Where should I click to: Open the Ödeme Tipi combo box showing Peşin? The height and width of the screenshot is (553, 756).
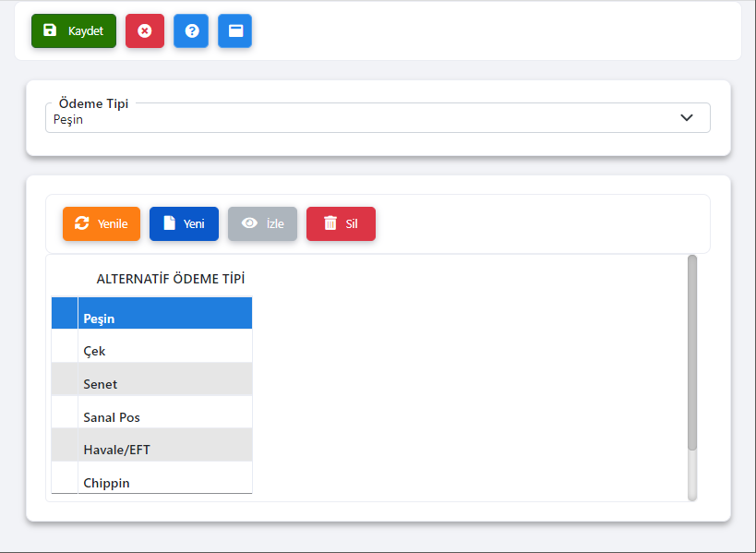[x=369, y=118]
